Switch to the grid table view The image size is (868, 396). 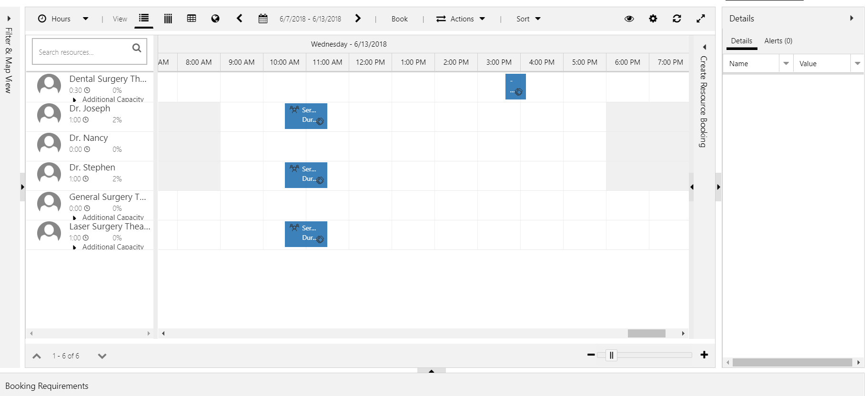192,19
